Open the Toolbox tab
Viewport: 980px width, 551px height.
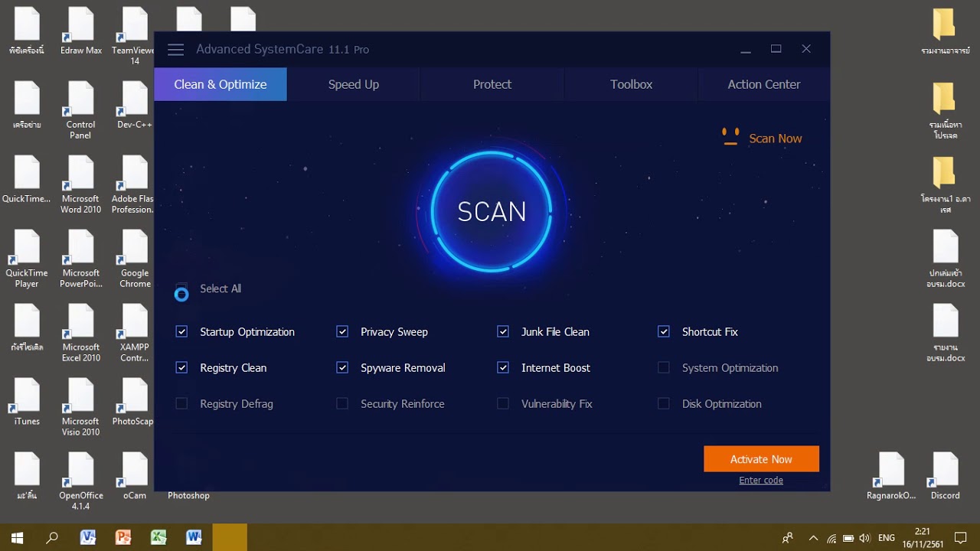pos(632,84)
